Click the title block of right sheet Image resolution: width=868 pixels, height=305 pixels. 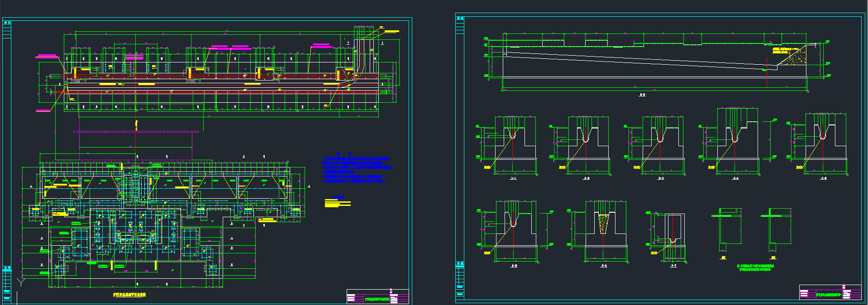(x=830, y=292)
